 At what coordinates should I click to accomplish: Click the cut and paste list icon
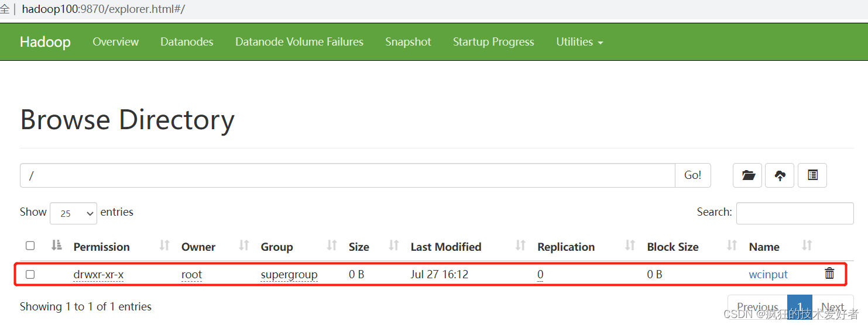pos(812,175)
